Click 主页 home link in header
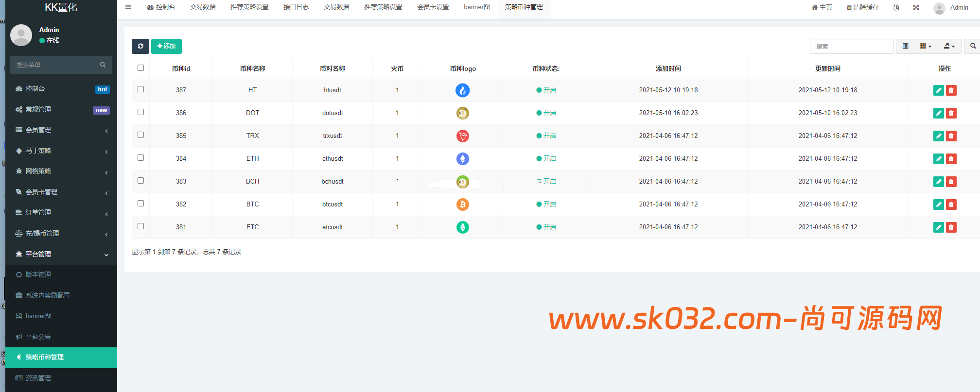 [822, 7]
